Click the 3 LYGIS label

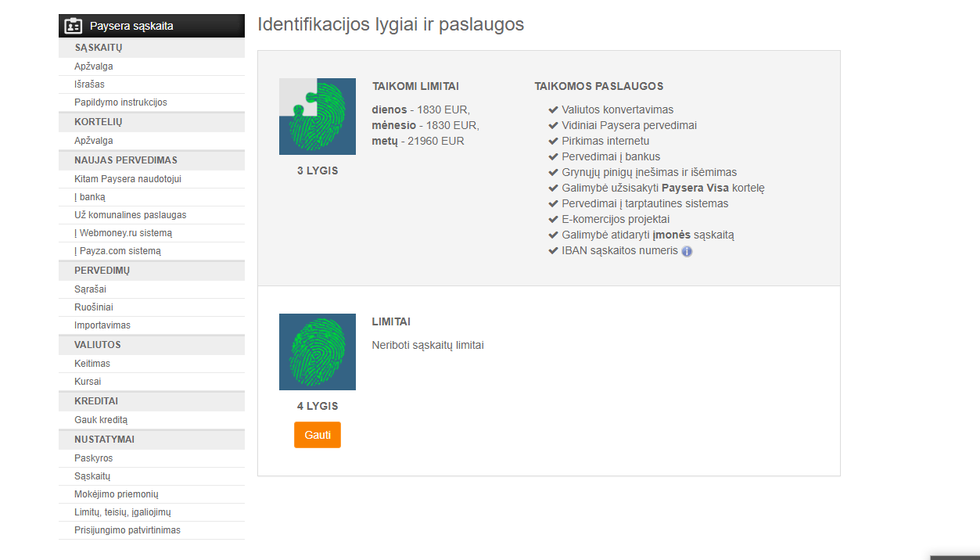click(x=318, y=171)
